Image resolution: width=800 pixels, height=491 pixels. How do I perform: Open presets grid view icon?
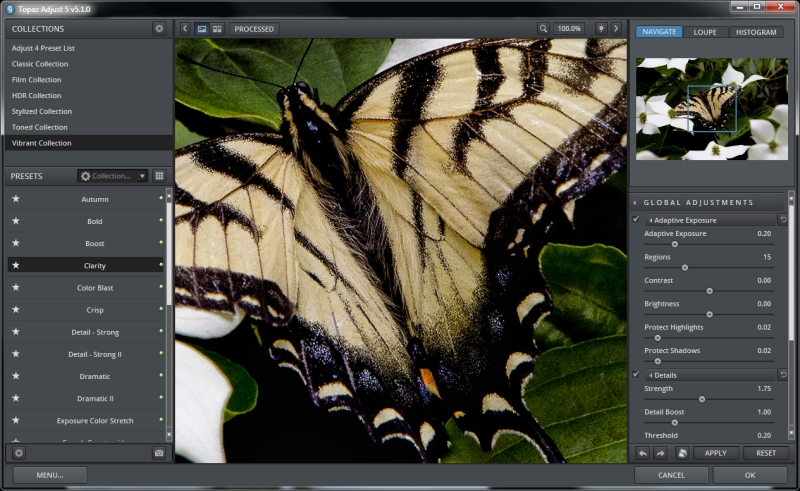[159, 176]
